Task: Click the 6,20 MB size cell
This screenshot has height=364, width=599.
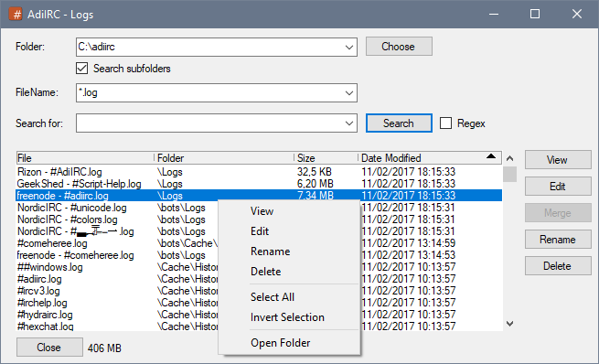Action: click(316, 184)
